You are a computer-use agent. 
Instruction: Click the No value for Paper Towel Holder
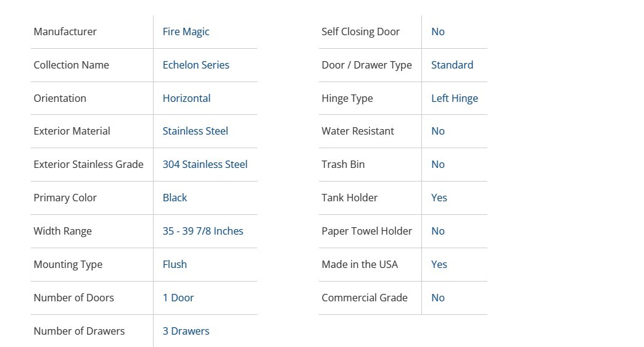[x=438, y=231]
